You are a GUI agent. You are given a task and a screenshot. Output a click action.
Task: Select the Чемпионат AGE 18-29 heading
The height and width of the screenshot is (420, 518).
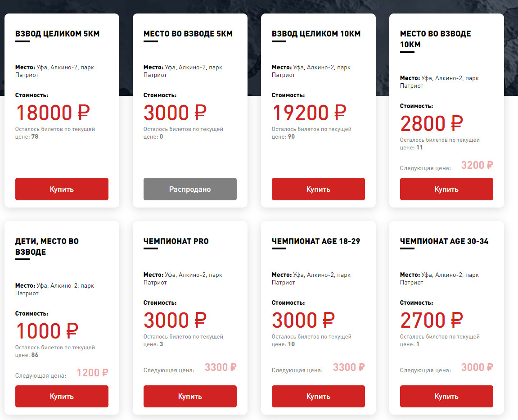(x=316, y=241)
